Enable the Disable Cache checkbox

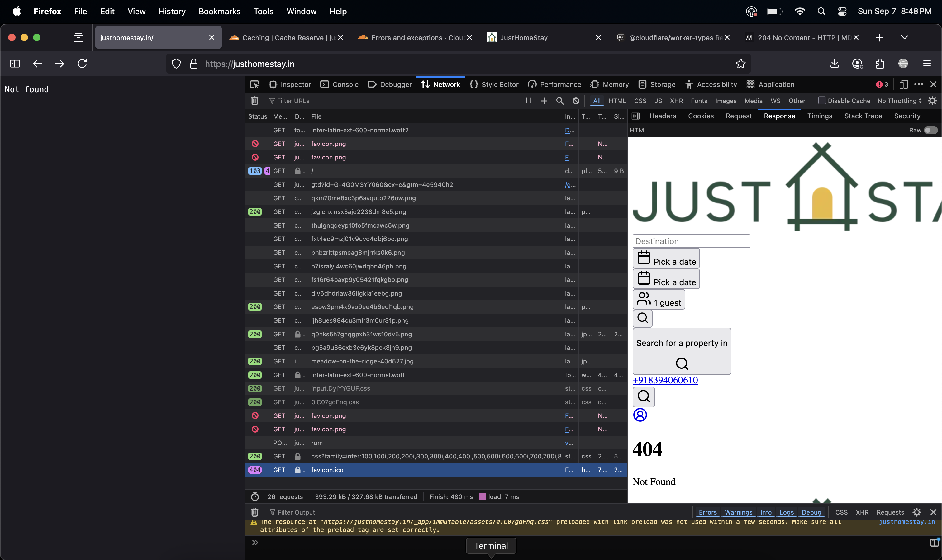(822, 101)
